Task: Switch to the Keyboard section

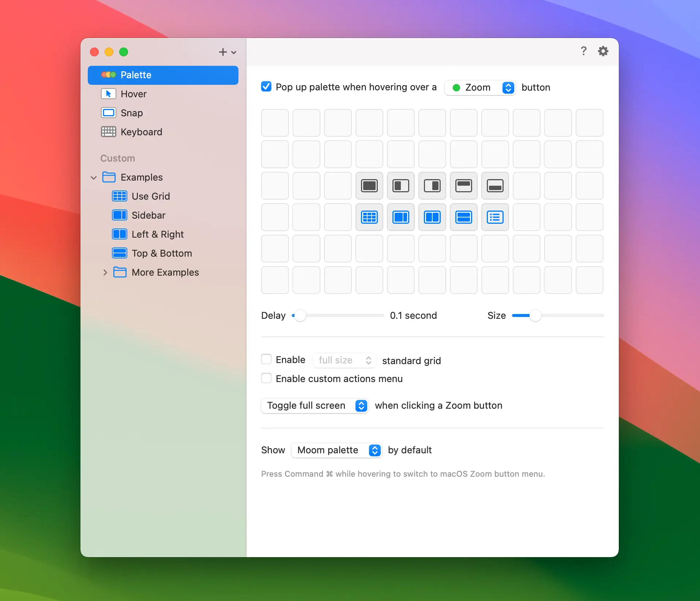Action: point(141,132)
